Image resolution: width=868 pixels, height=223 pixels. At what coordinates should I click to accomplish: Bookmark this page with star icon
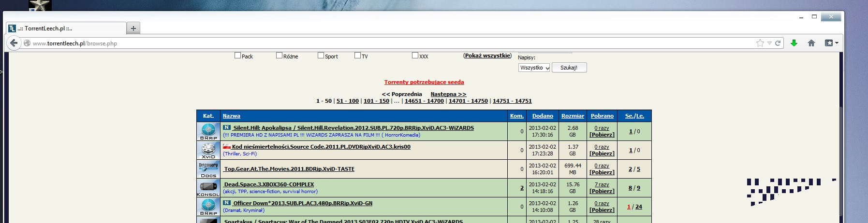point(760,43)
